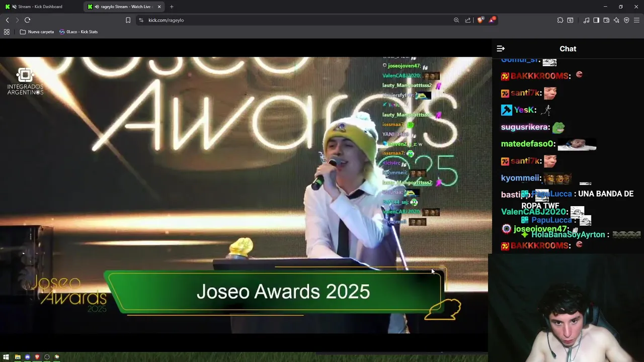Click sugusrikera username in chat
Viewport: 644px width, 362px height.
525,127
